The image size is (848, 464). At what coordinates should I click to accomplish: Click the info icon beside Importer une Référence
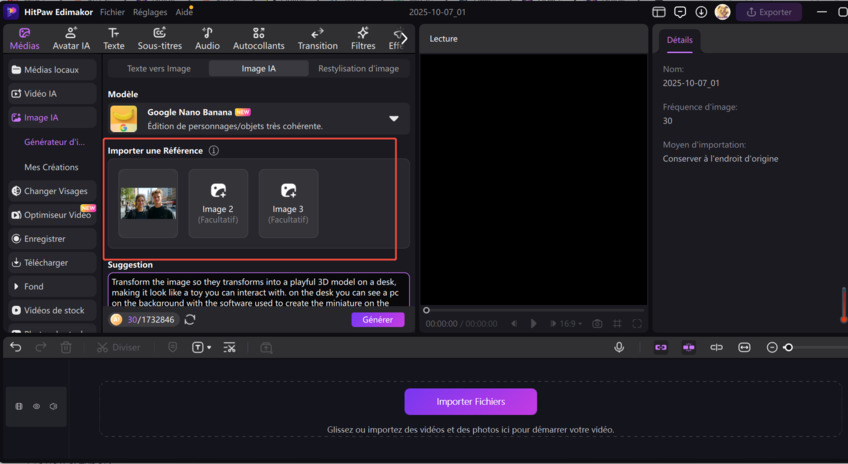click(x=213, y=151)
